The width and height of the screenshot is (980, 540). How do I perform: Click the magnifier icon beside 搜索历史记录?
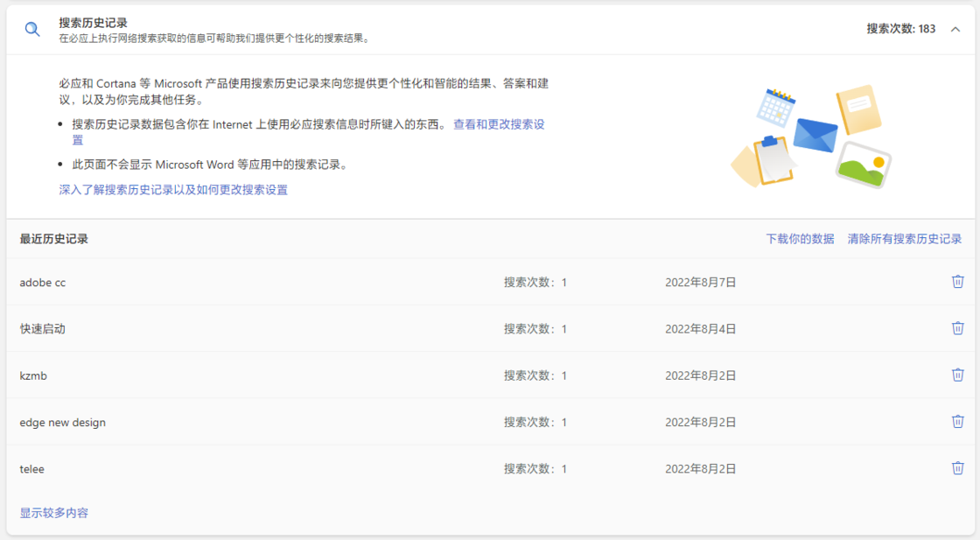coord(32,29)
